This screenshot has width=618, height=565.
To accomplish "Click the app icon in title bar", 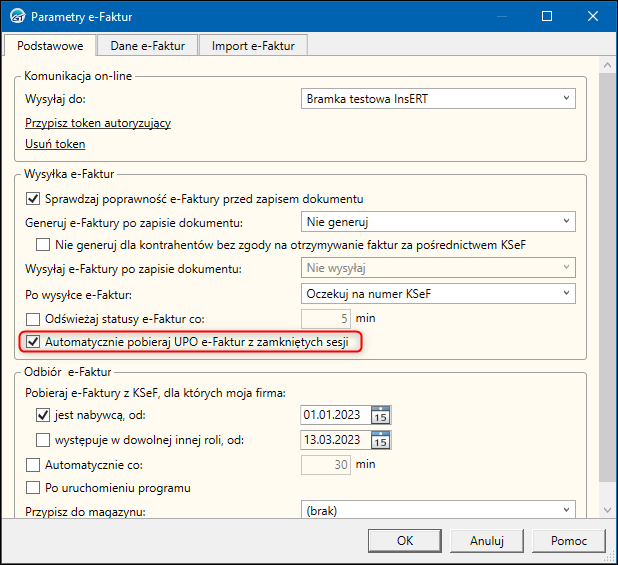I will click(x=16, y=17).
